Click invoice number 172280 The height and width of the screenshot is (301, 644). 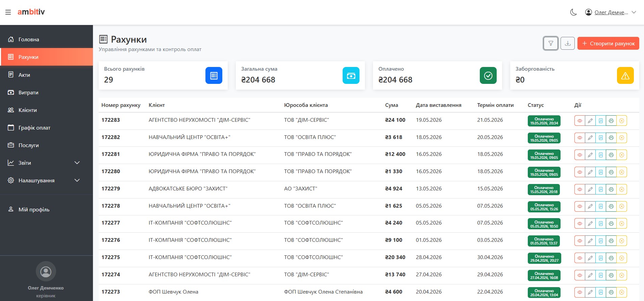click(111, 171)
